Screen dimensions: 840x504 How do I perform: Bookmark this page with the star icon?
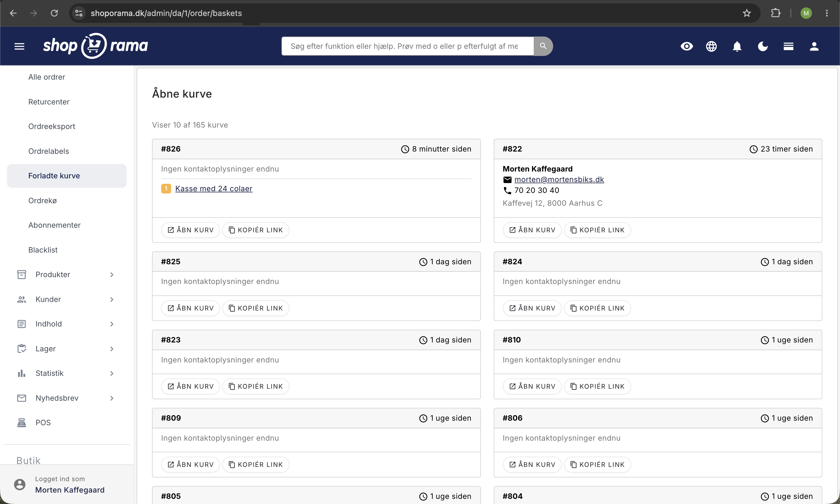pos(747,13)
